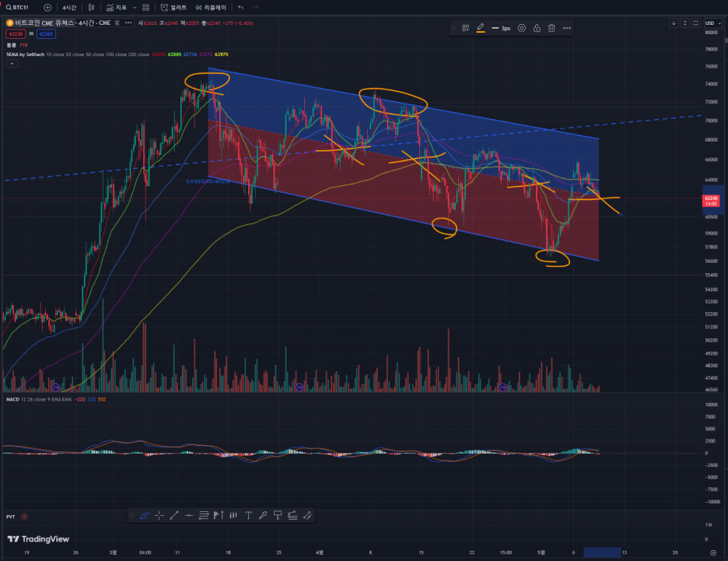The image size is (728, 561).
Task: Change chart style via the candlestick icon
Action: coord(92,8)
